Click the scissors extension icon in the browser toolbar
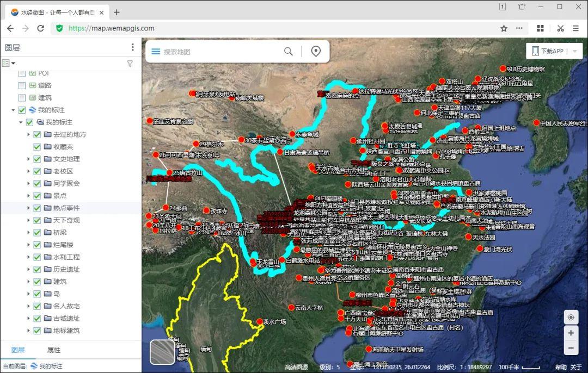Image resolution: width=588 pixels, height=373 pixels. click(x=560, y=28)
